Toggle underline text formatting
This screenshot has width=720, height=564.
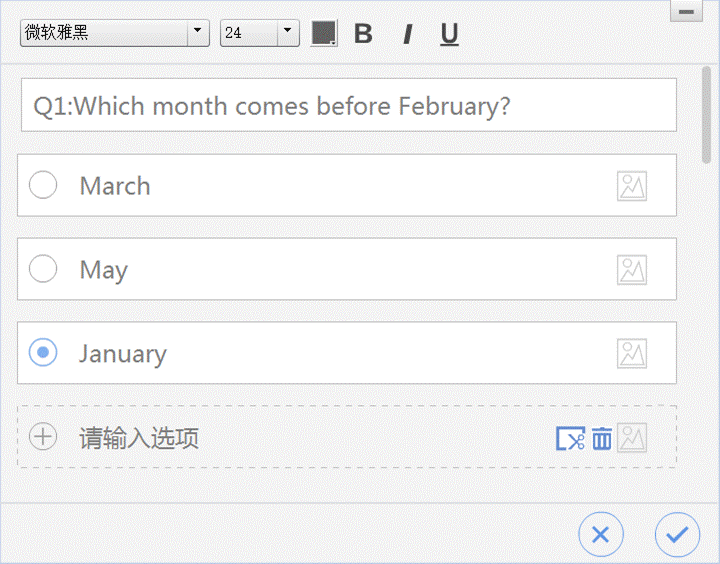(x=449, y=34)
